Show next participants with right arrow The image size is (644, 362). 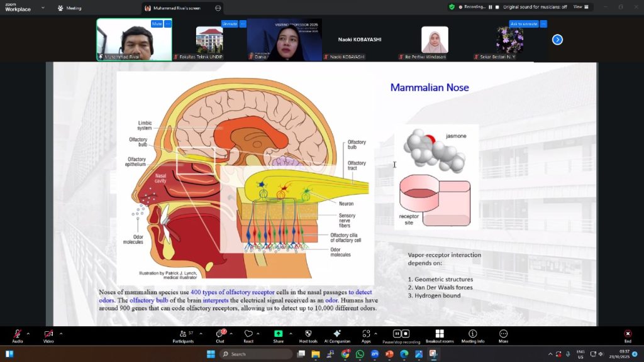coord(557,40)
